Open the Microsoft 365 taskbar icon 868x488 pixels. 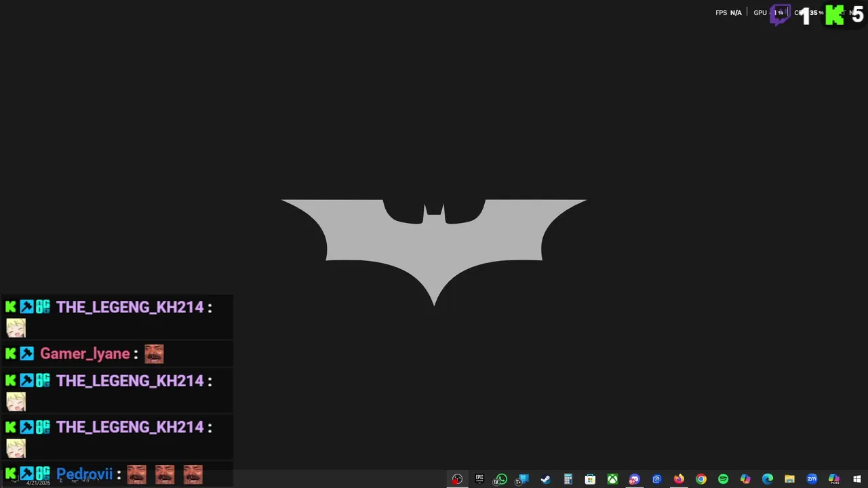click(x=834, y=479)
